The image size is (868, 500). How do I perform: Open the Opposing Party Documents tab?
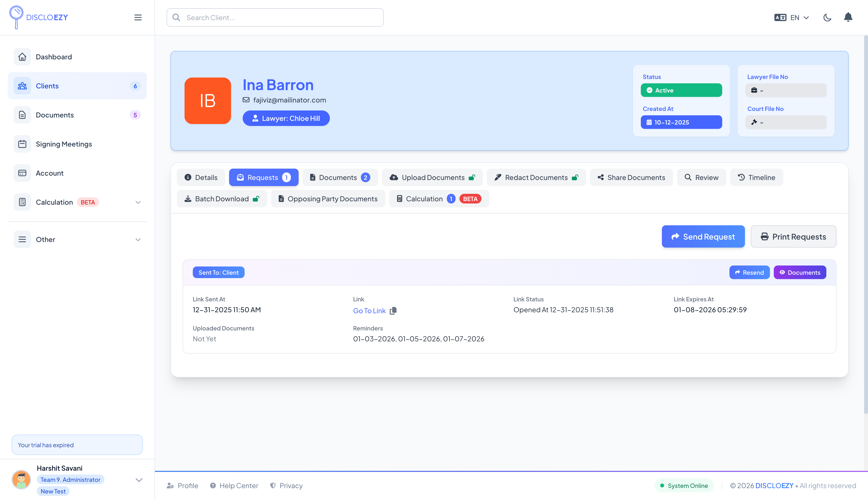tap(328, 199)
